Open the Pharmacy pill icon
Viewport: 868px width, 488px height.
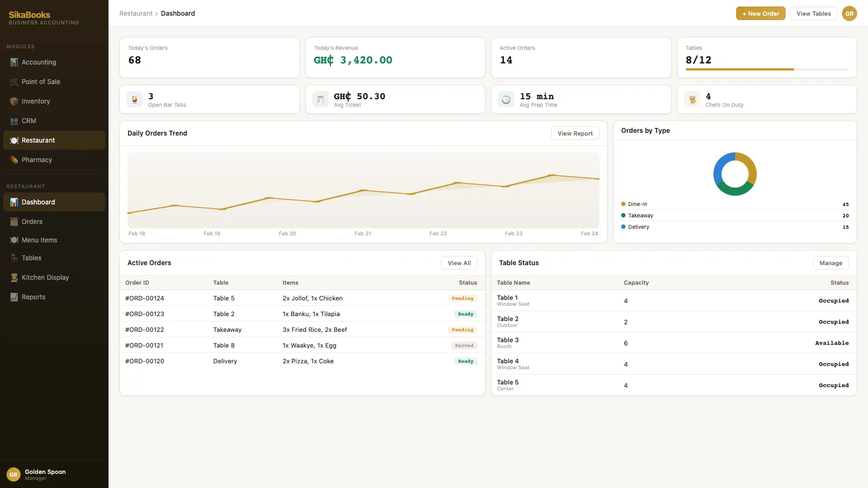coord(14,160)
